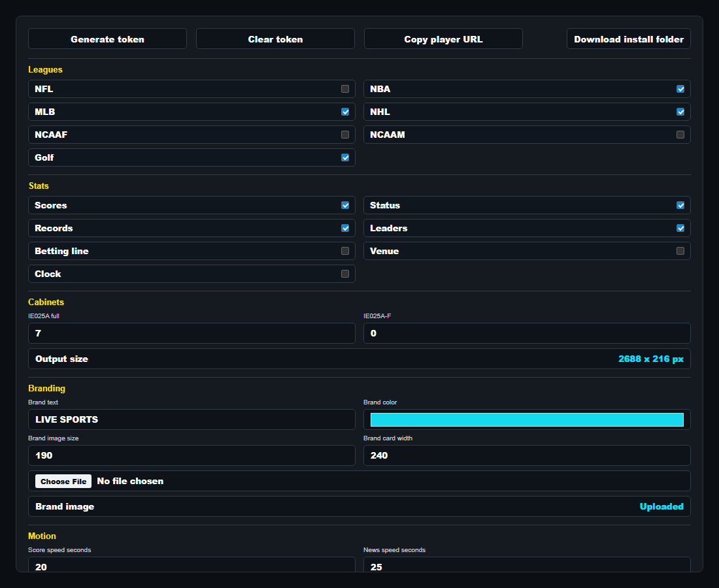Click the Output size label
The image size is (719, 588).
(x=61, y=359)
